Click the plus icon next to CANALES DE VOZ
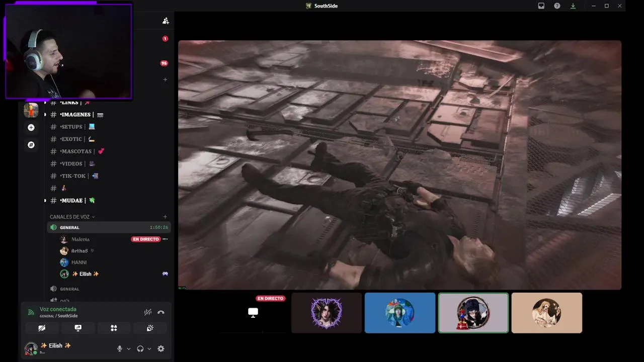This screenshot has width=644, height=362. [165, 217]
